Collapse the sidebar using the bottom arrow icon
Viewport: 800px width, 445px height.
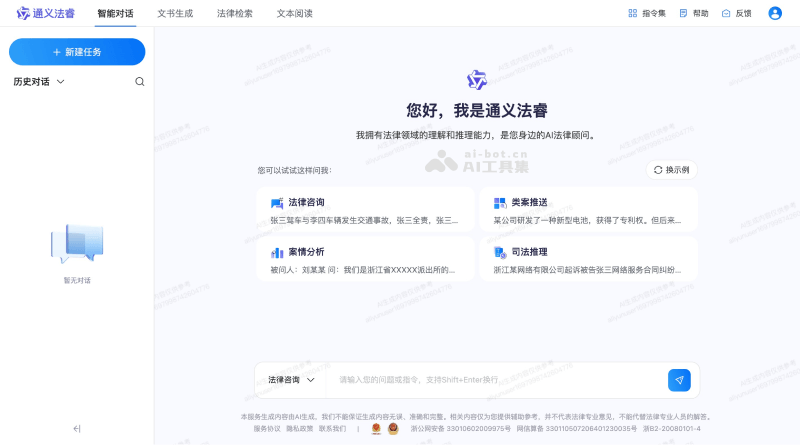(x=77, y=428)
